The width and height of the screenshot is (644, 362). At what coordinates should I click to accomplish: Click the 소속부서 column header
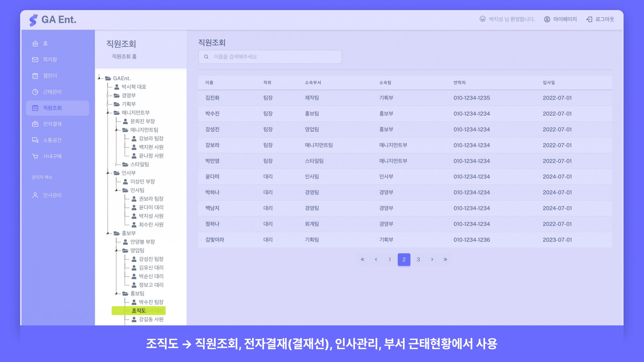[313, 83]
